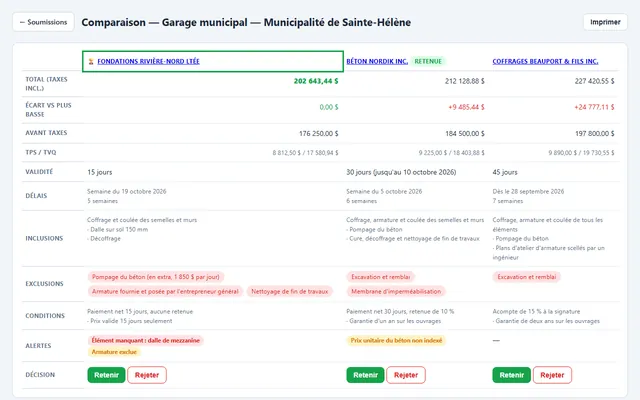
Task: Click avant taxes 197 800,00 $
Action: (594, 133)
